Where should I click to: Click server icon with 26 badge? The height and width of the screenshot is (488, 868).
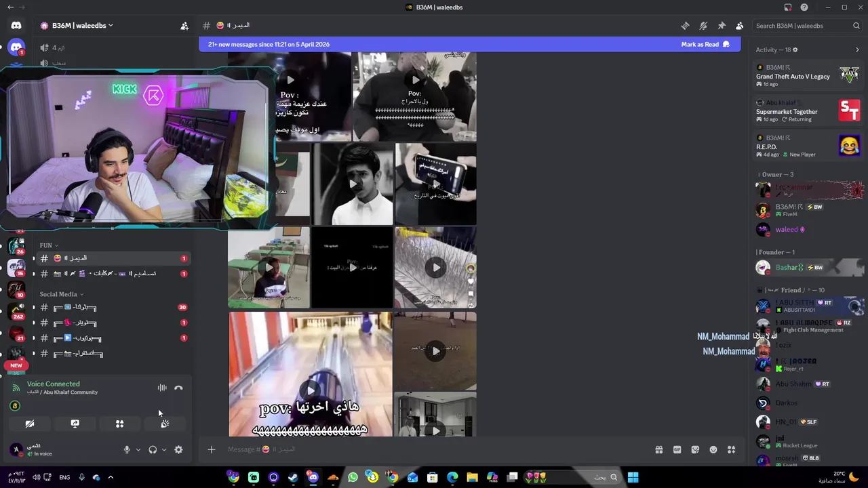coord(16,247)
